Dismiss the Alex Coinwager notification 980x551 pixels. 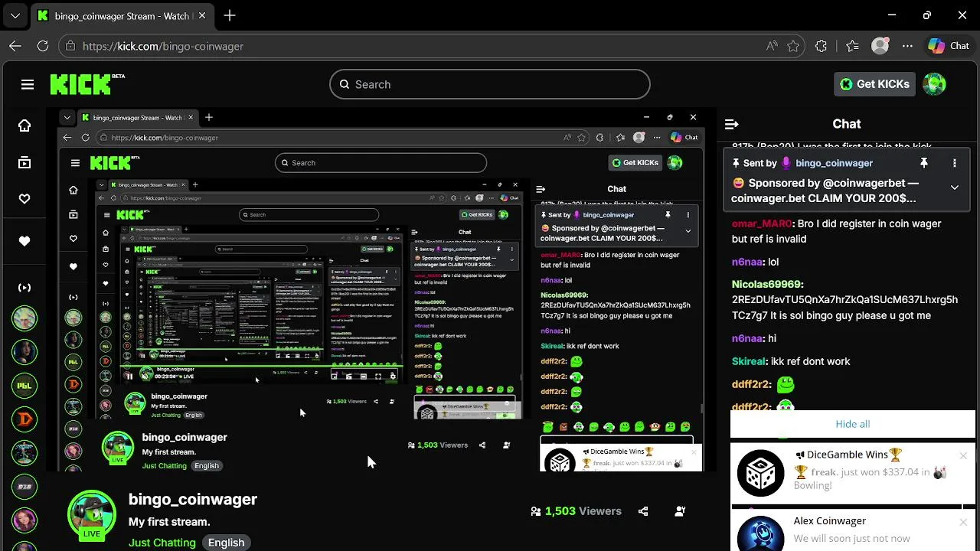click(x=963, y=522)
